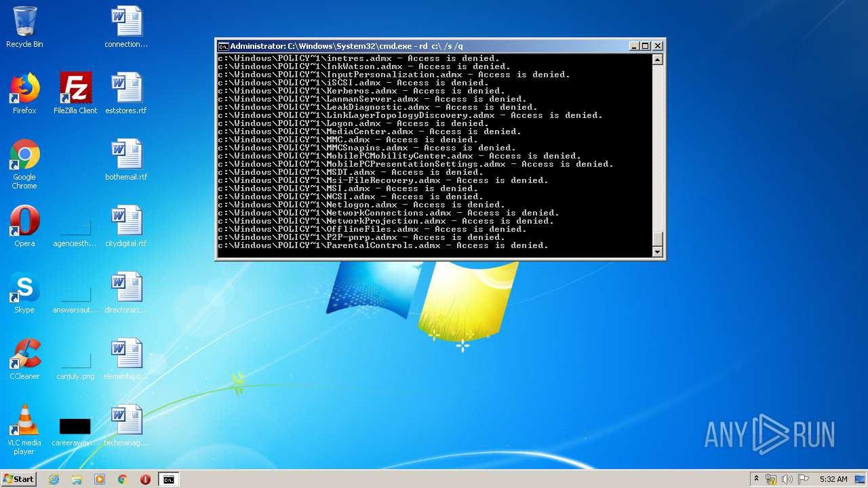This screenshot has height=488, width=868.
Task: Close the cmd.exe window
Action: point(658,46)
